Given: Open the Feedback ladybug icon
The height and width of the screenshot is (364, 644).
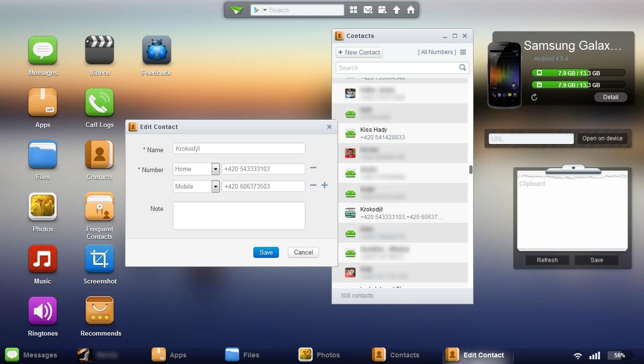Looking at the screenshot, I should [x=156, y=50].
